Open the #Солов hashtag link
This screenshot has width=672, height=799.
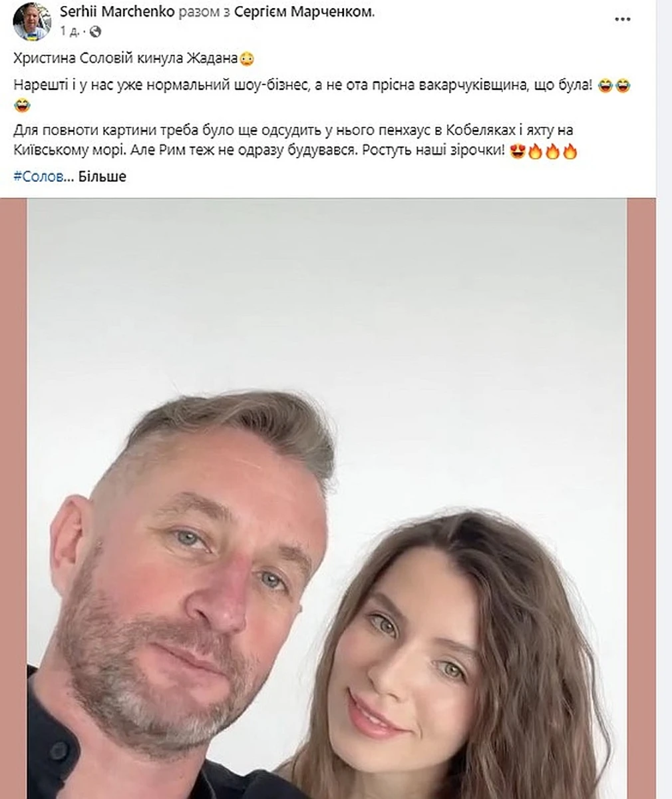(x=38, y=176)
